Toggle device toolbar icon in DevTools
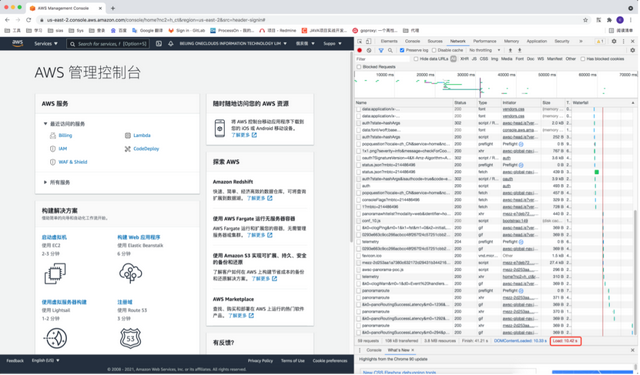The height and width of the screenshot is (375, 640). 368,41
